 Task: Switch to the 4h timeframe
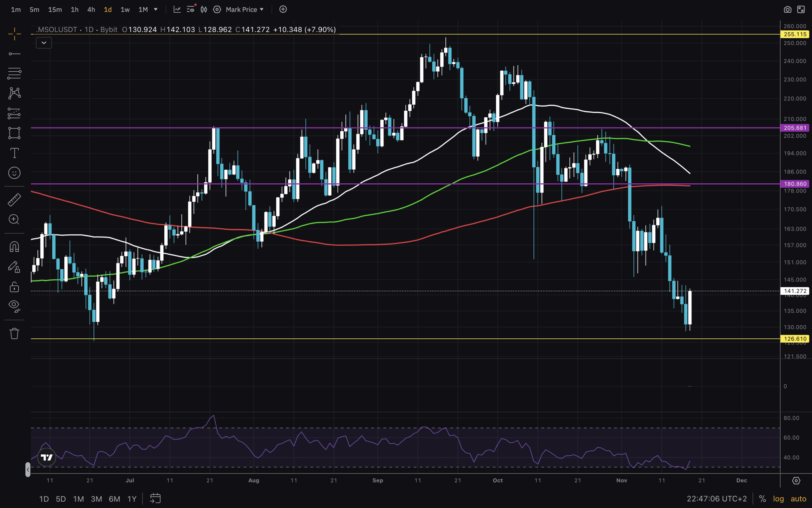[x=91, y=10]
